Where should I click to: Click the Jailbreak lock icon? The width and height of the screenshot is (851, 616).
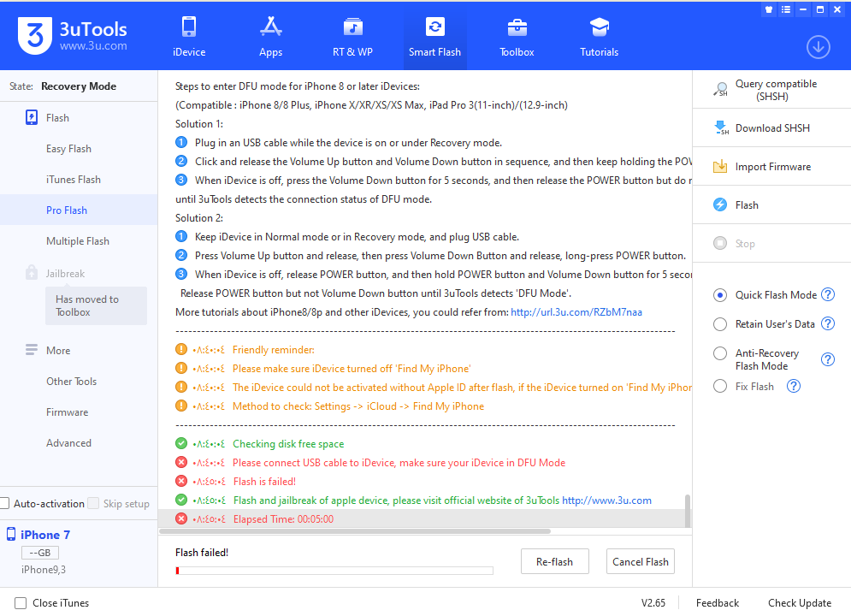click(32, 272)
